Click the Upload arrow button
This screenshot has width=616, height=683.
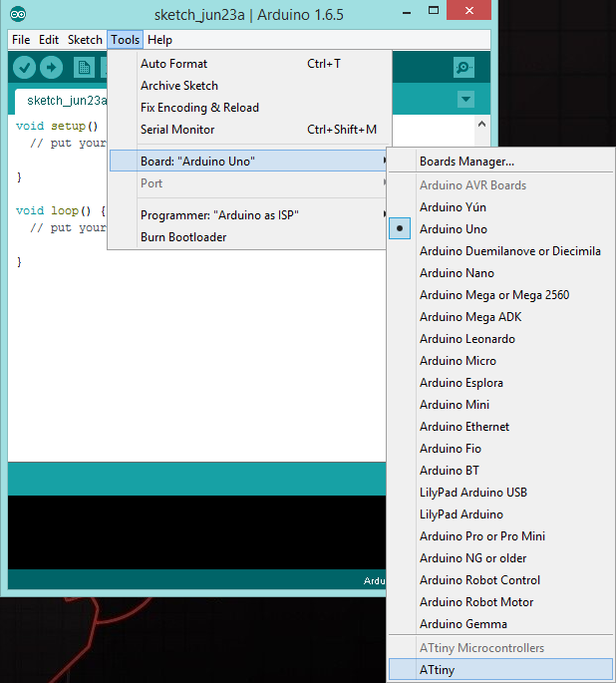click(52, 68)
